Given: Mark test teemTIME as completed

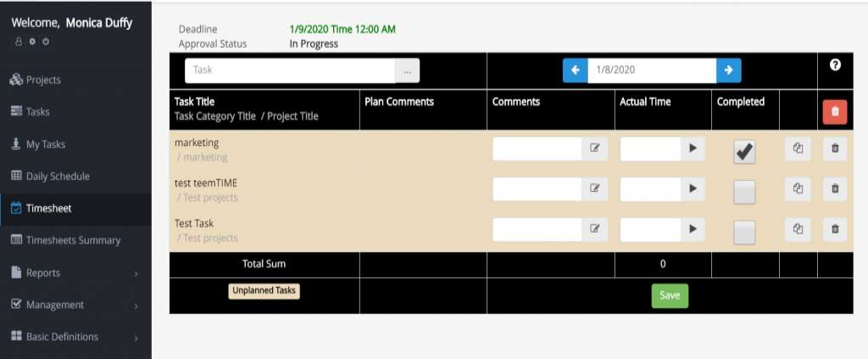Looking at the screenshot, I should coord(744,193).
